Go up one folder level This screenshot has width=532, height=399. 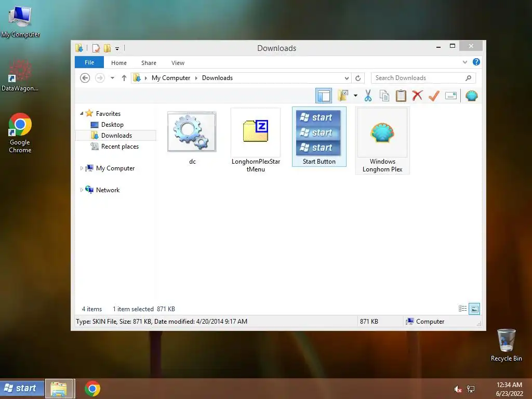tap(124, 78)
